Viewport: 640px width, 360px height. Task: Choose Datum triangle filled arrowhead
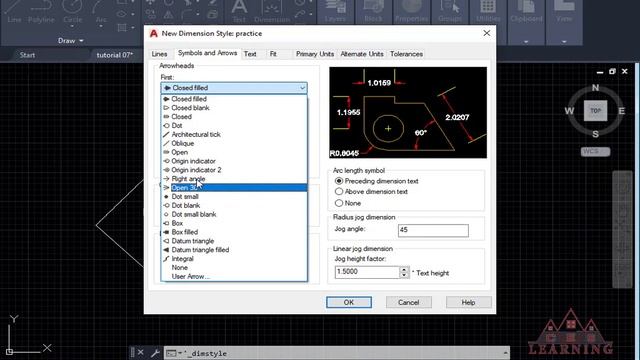(234, 250)
